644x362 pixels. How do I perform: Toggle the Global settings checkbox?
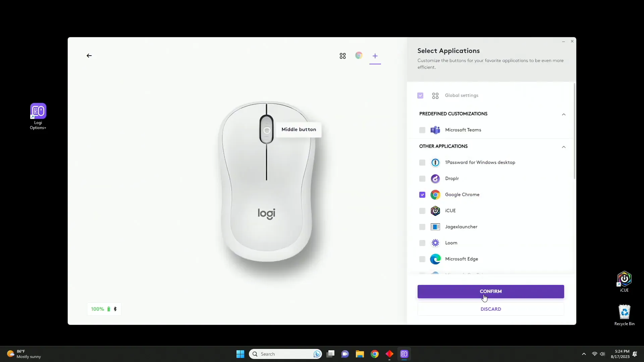tap(420, 96)
